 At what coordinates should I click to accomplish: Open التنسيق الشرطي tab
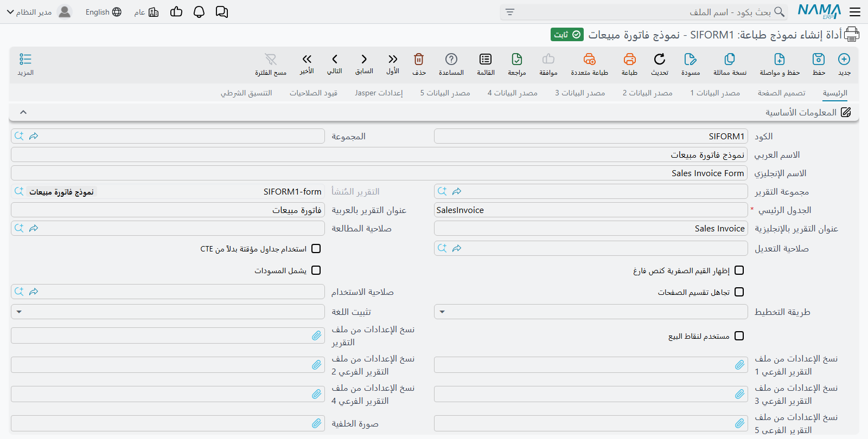[x=246, y=93]
